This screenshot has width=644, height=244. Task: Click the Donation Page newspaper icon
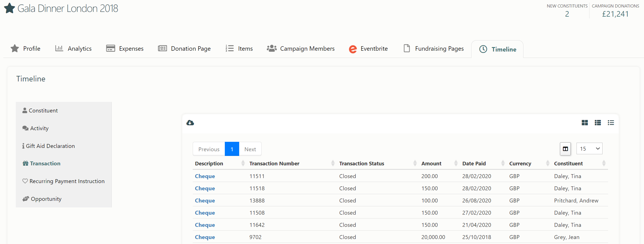pos(162,48)
